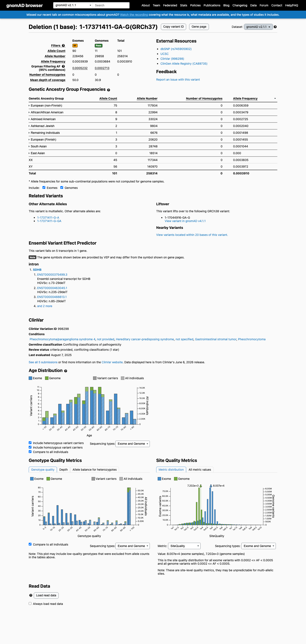This screenshot has width=306, height=644.
Task: Open View variant in gnomAD v4.1.1 link
Action: pyautogui.click(x=185, y=221)
